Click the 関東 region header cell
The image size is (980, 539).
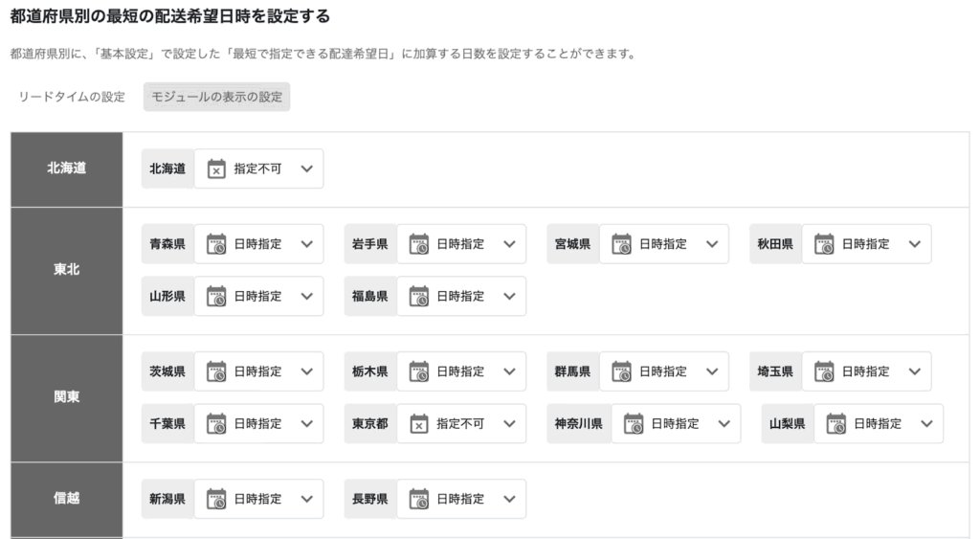coord(67,397)
